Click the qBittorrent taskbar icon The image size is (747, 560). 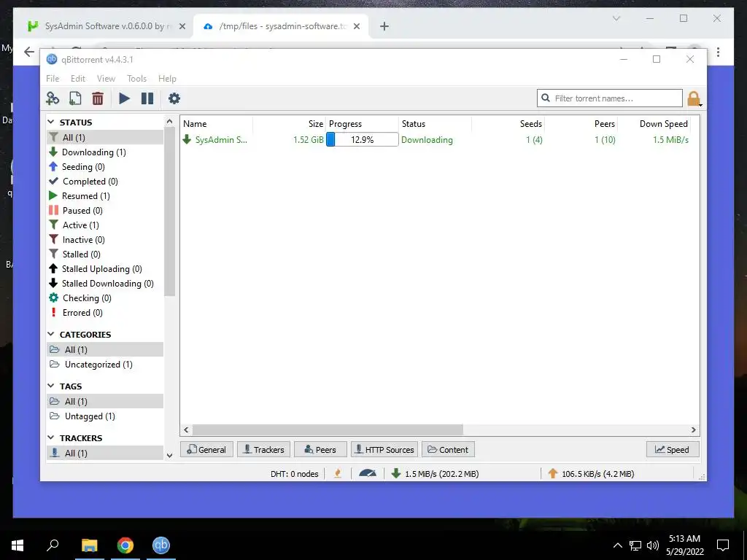pos(161,545)
